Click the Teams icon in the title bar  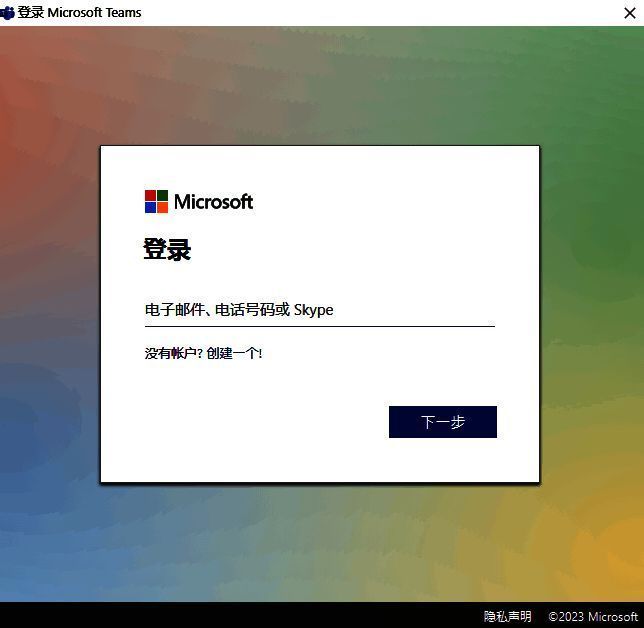[x=7, y=13]
